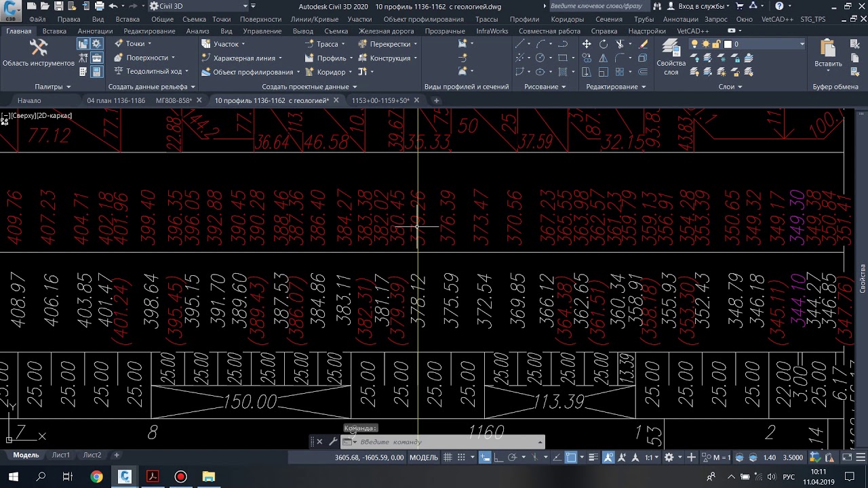Toggle polar tracking in status bar

tap(513, 457)
